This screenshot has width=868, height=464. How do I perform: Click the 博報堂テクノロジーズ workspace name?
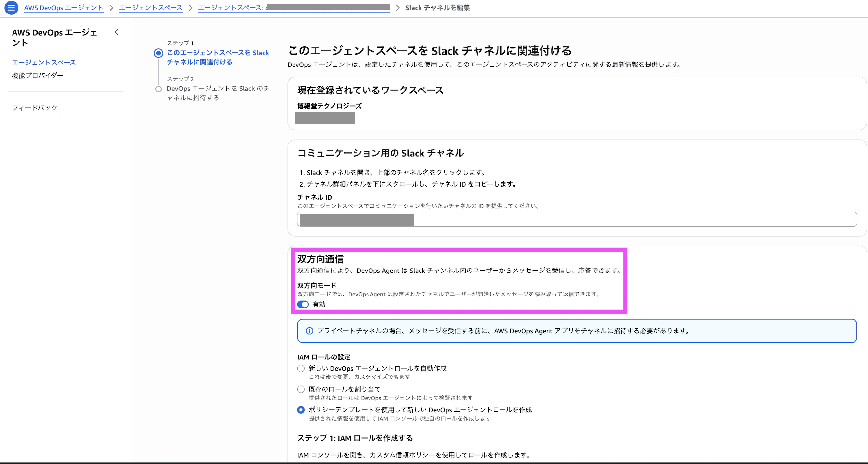pyautogui.click(x=330, y=106)
